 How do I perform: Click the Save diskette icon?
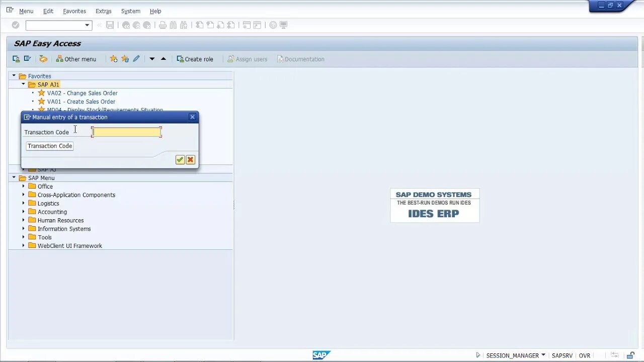click(x=110, y=25)
